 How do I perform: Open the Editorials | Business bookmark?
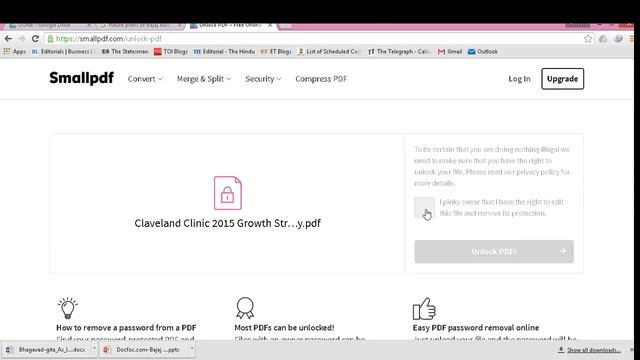62,51
